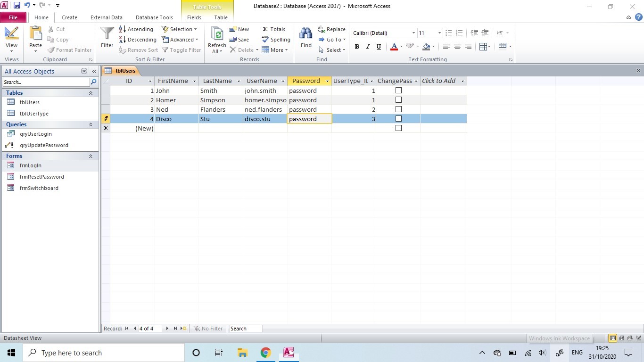Image resolution: width=644 pixels, height=362 pixels.
Task: Collapse the Tables group
Action: [91, 93]
